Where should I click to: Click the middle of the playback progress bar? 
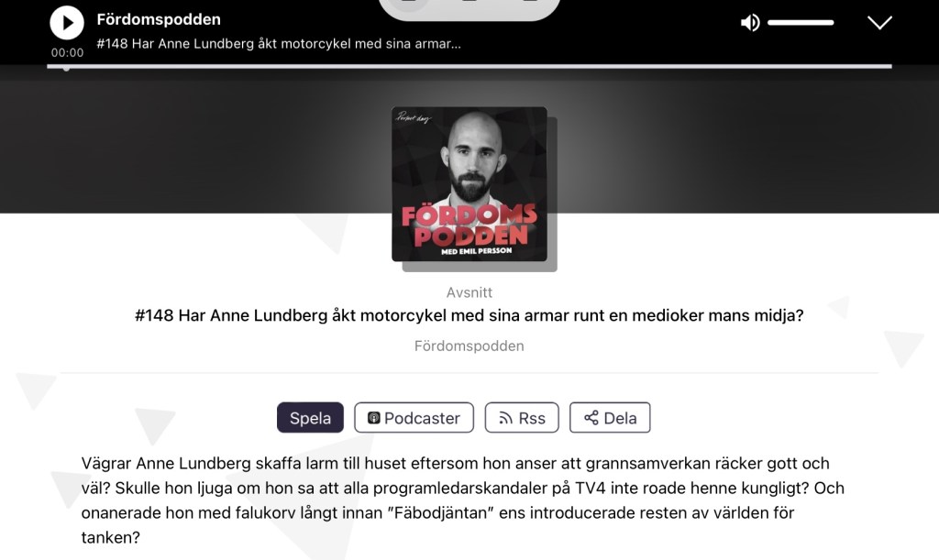(469, 66)
